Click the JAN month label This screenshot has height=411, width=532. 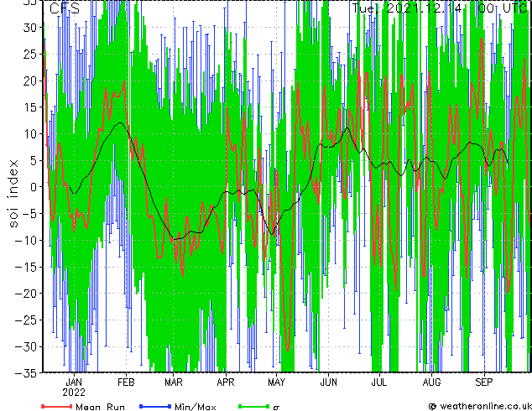pyautogui.click(x=74, y=382)
